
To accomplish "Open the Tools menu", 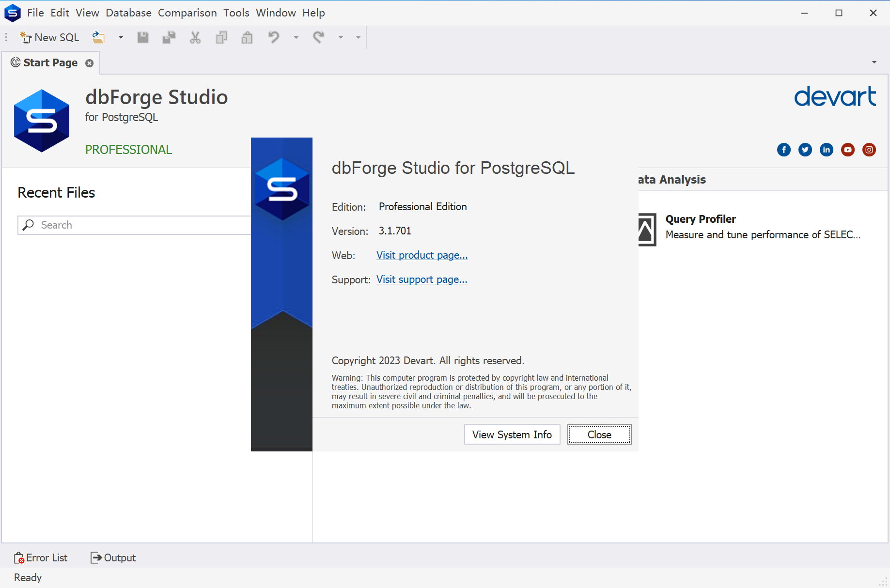I will 236,13.
